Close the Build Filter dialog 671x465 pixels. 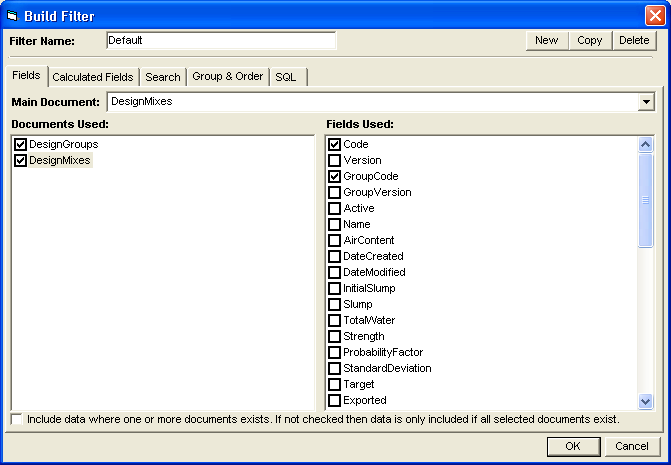[653, 14]
